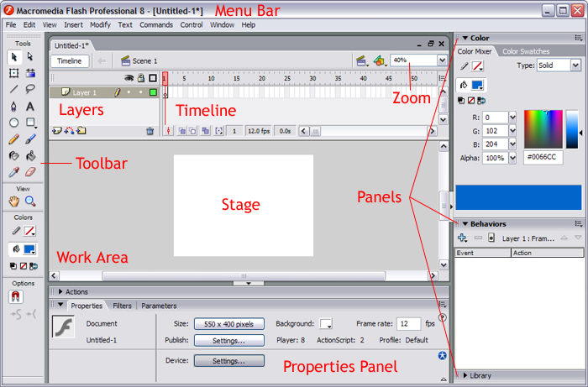Screen dimensions: 588x387
Task: Click the Delete Layer trash icon
Action: (150, 131)
